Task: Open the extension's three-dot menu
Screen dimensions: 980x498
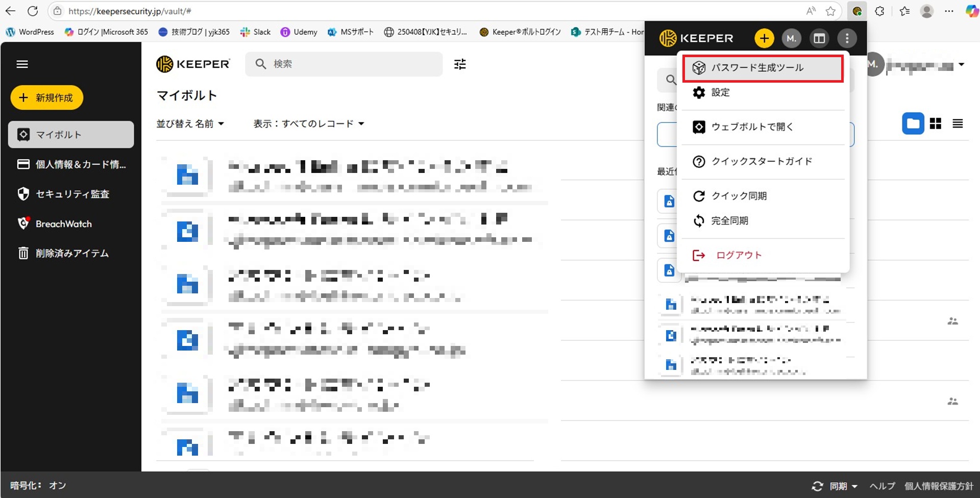Action: point(847,38)
